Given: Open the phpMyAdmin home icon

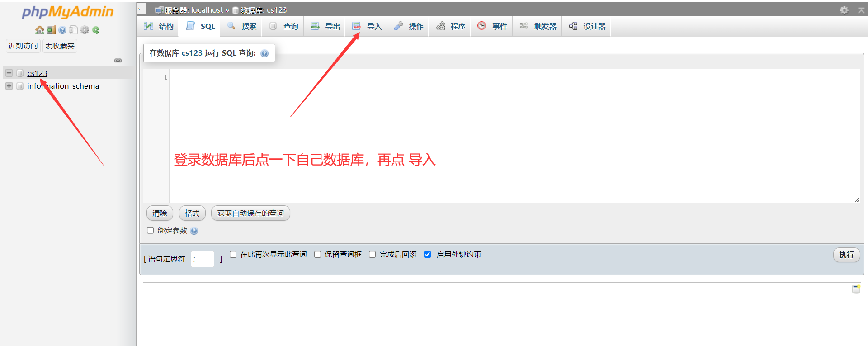Looking at the screenshot, I should [x=40, y=30].
